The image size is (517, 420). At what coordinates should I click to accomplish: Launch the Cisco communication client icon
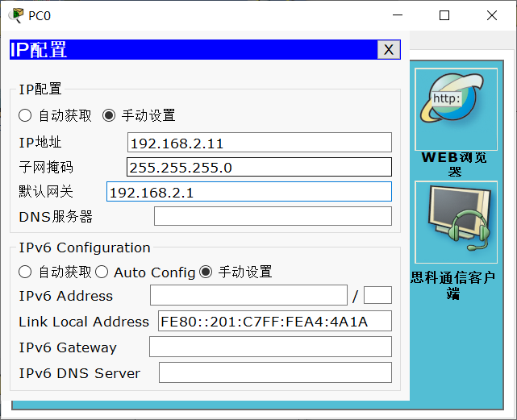point(456,222)
